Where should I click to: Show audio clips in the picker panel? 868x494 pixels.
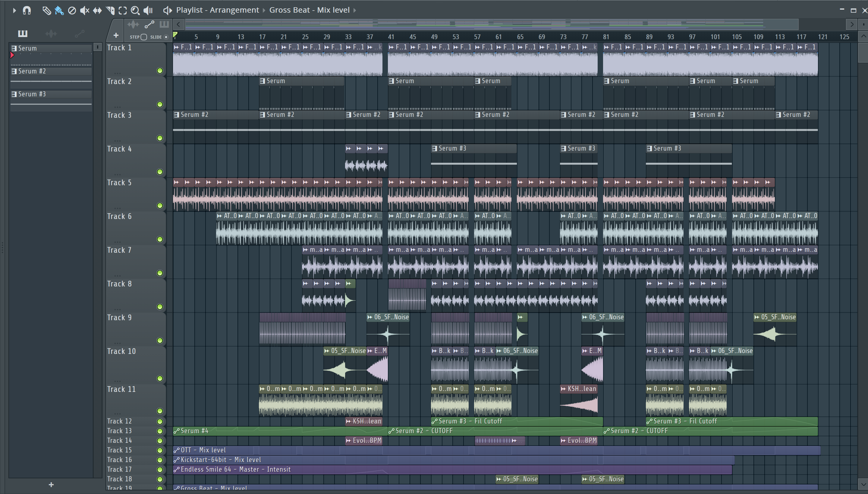51,33
